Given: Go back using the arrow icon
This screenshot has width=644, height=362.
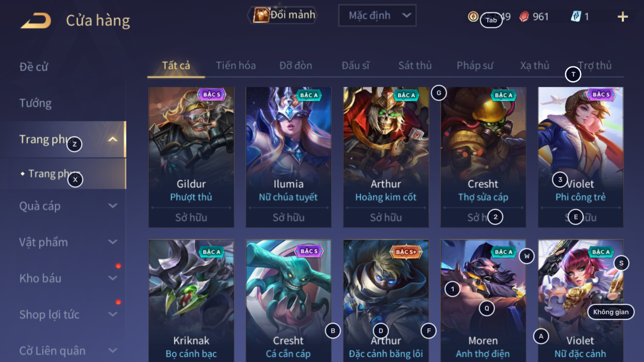Looking at the screenshot, I should point(36,21).
